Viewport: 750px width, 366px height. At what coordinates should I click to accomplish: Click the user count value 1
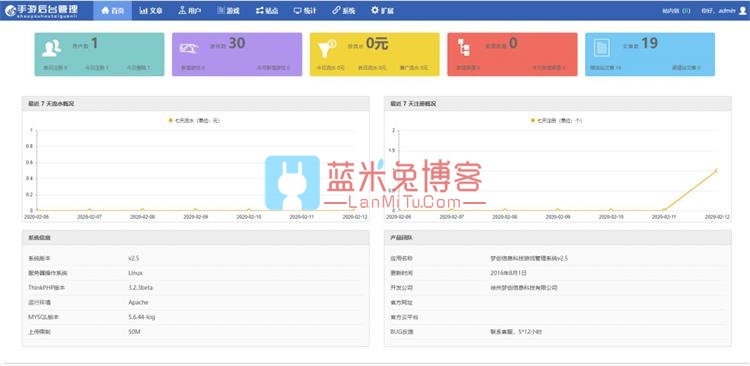[x=94, y=44]
